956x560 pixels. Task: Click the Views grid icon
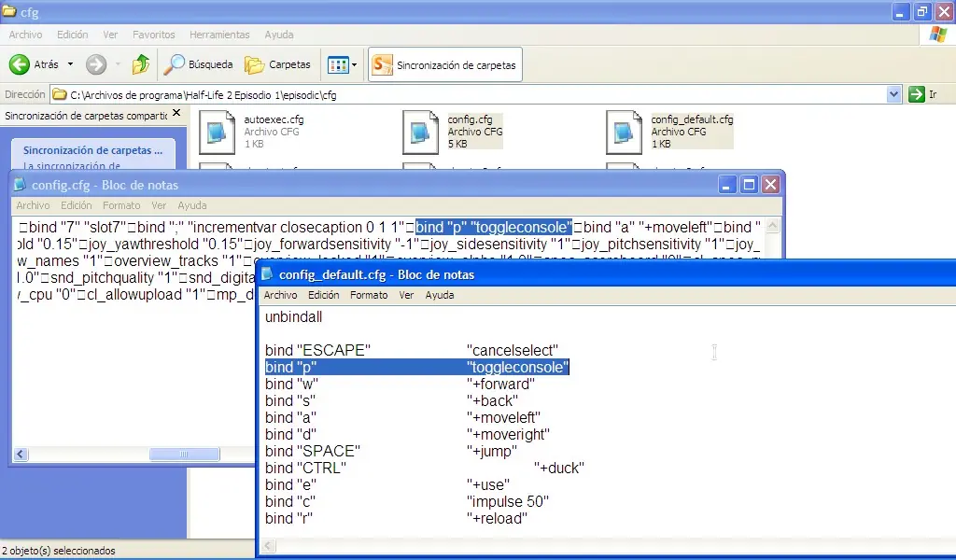(x=336, y=64)
